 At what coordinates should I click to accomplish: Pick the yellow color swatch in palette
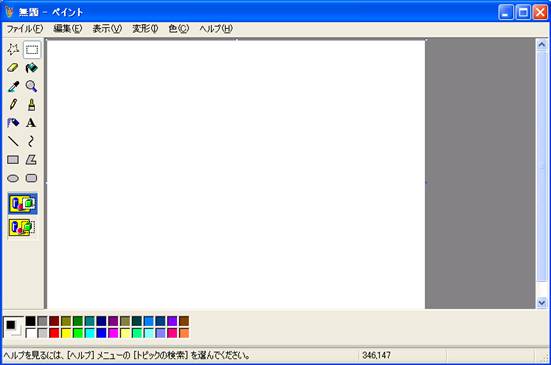[66, 333]
